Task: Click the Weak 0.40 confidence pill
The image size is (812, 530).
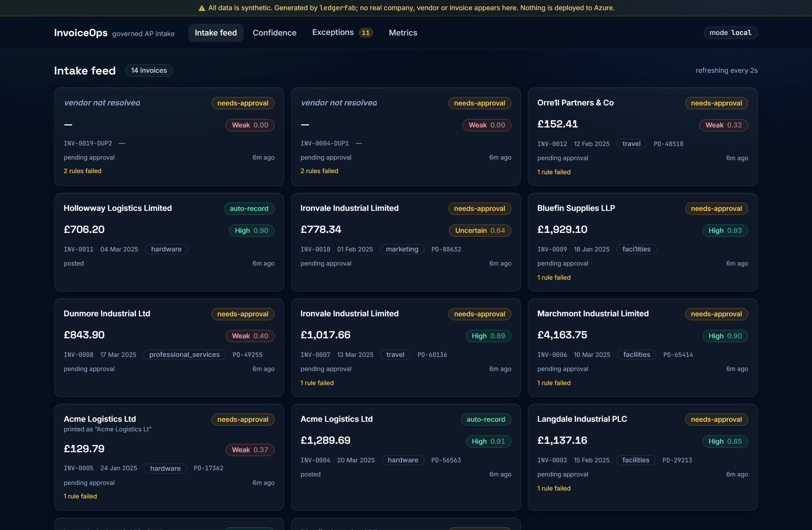Action: click(x=250, y=336)
